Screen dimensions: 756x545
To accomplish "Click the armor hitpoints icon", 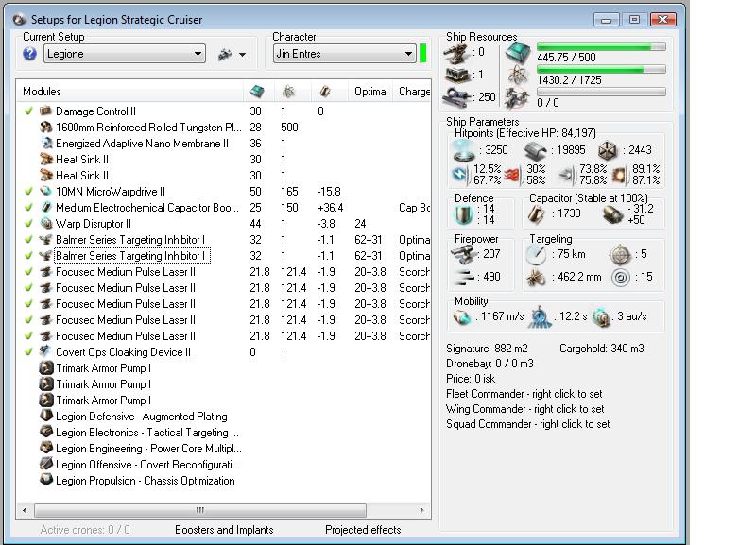I will coord(535,151).
